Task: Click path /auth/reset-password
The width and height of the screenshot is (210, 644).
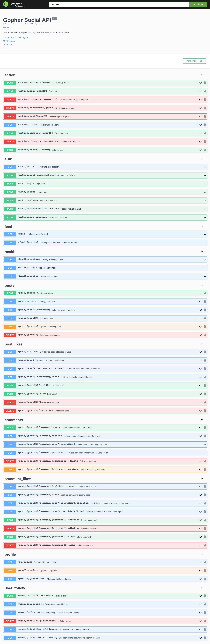Action: 33,217
